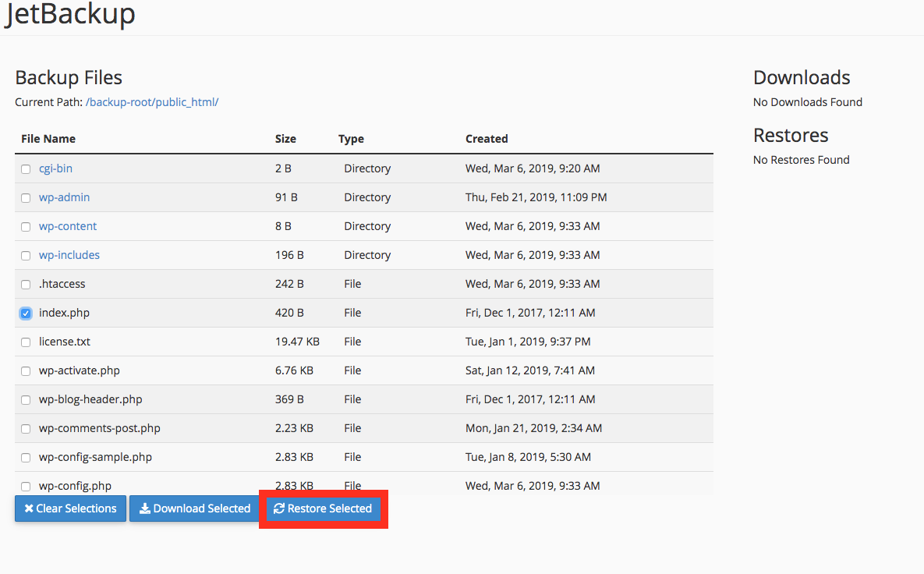Click the 19.47 KB size value

coord(297,342)
